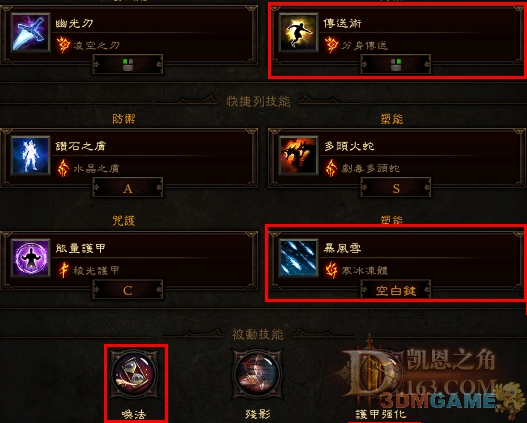
Task: Click the 護甲強化 passive label
Action: tap(381, 415)
